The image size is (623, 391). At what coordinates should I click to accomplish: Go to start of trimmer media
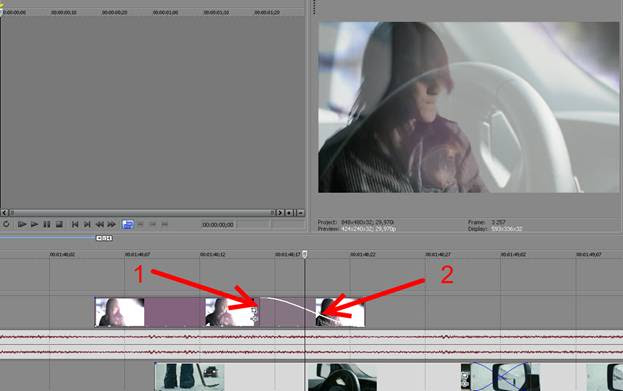tap(75, 225)
